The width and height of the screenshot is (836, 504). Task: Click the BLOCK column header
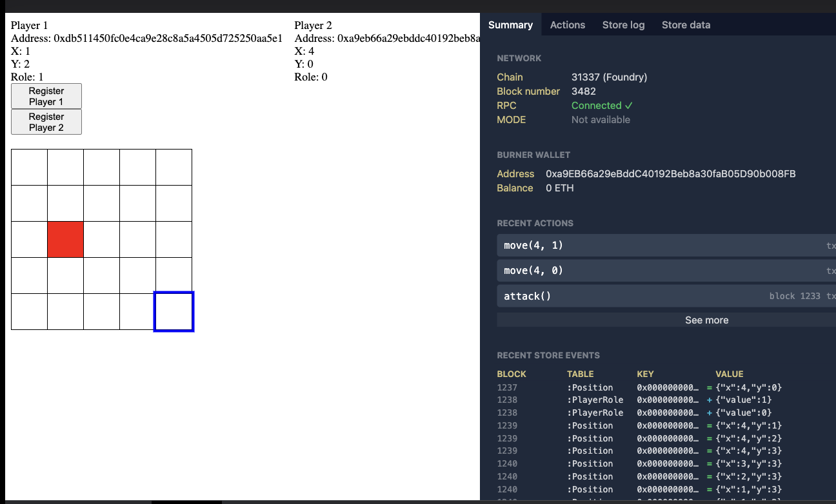tap(512, 374)
